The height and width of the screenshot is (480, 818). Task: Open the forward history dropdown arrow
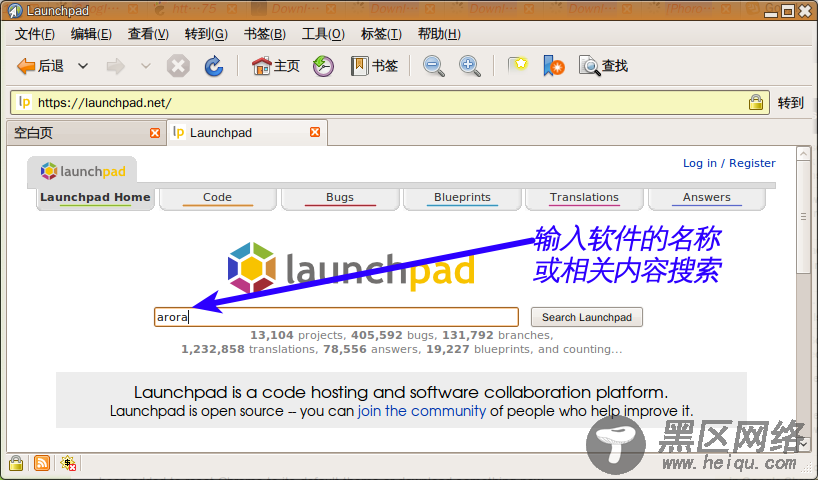146,66
